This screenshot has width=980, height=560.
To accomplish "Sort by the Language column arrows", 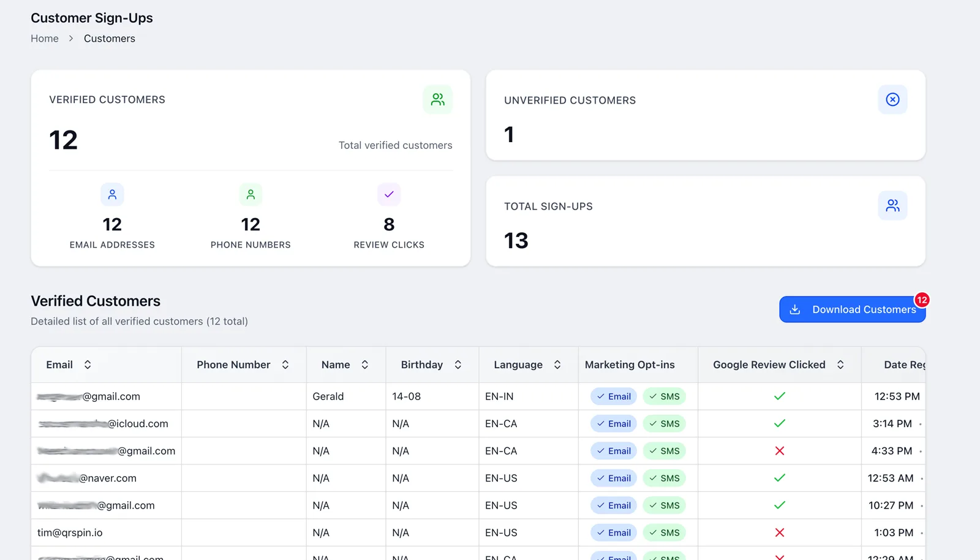I will [557, 365].
